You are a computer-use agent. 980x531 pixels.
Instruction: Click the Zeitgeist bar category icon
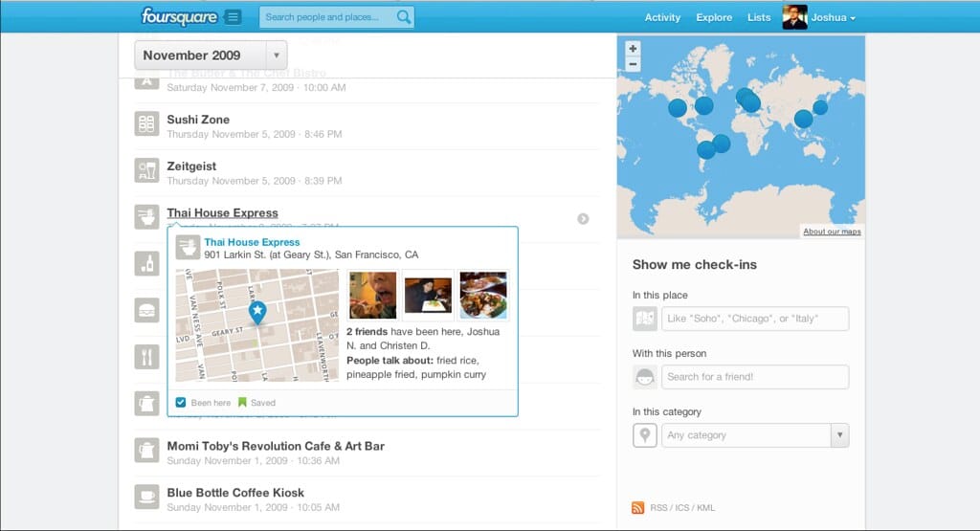[146, 170]
